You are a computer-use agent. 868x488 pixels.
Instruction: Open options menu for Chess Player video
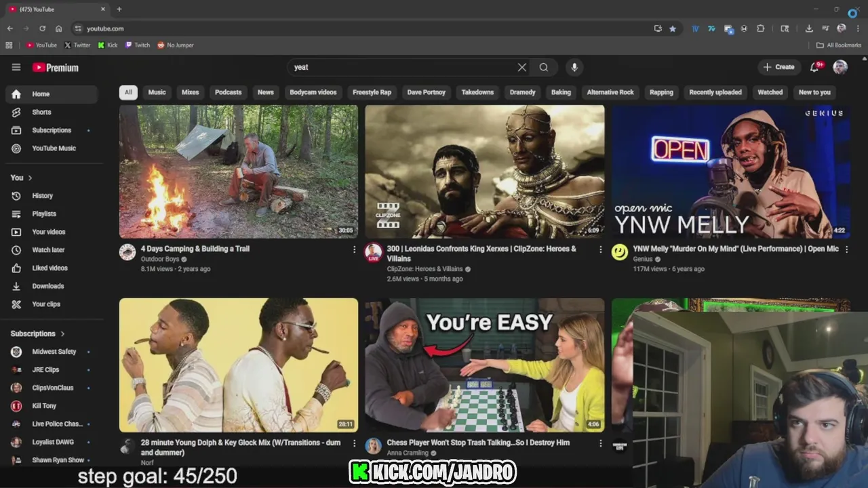click(x=600, y=443)
